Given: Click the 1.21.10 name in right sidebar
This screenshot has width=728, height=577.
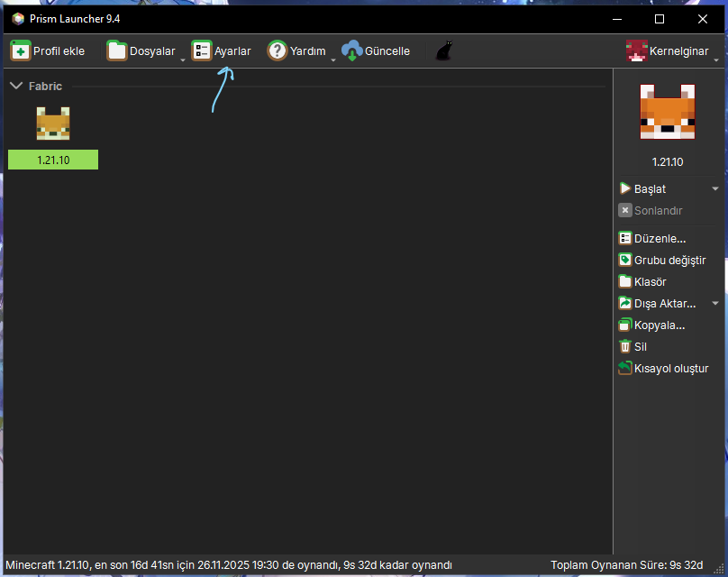Looking at the screenshot, I should click(667, 162).
